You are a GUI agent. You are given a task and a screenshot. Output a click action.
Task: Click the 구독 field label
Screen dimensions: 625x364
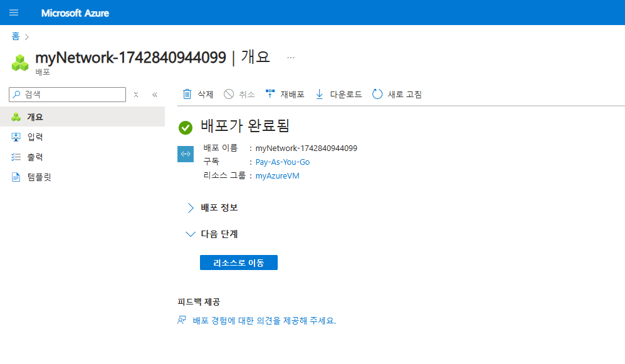tap(211, 162)
